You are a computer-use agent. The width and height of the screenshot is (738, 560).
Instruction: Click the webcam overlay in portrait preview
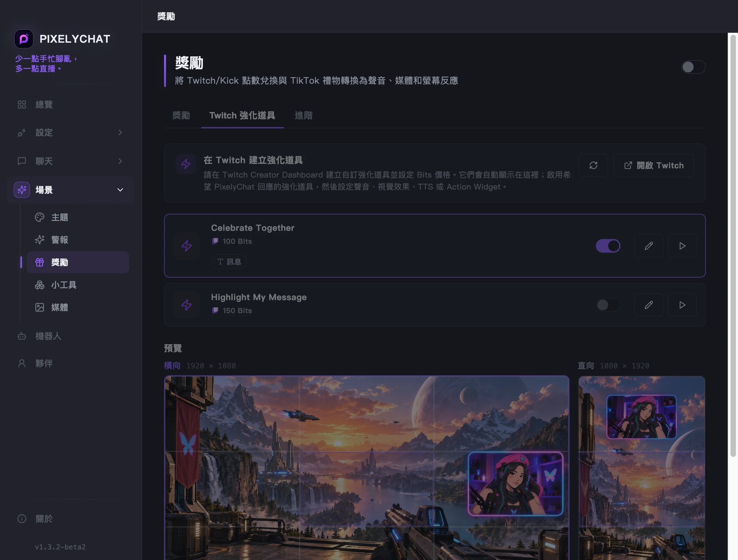(641, 417)
